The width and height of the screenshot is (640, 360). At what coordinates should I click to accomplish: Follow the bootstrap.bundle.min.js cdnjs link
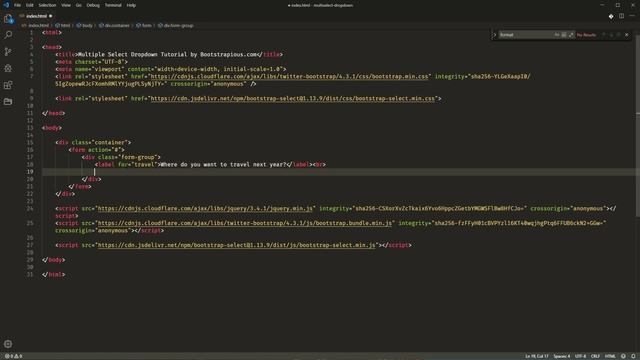pos(244,223)
